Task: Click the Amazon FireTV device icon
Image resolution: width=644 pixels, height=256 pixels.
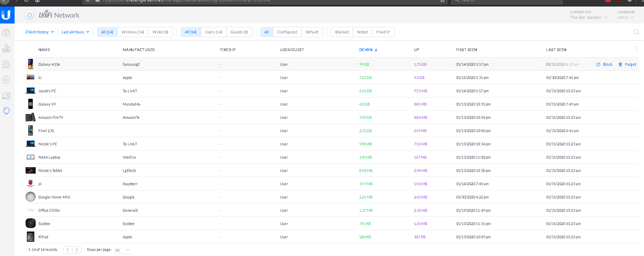Action: click(31, 117)
